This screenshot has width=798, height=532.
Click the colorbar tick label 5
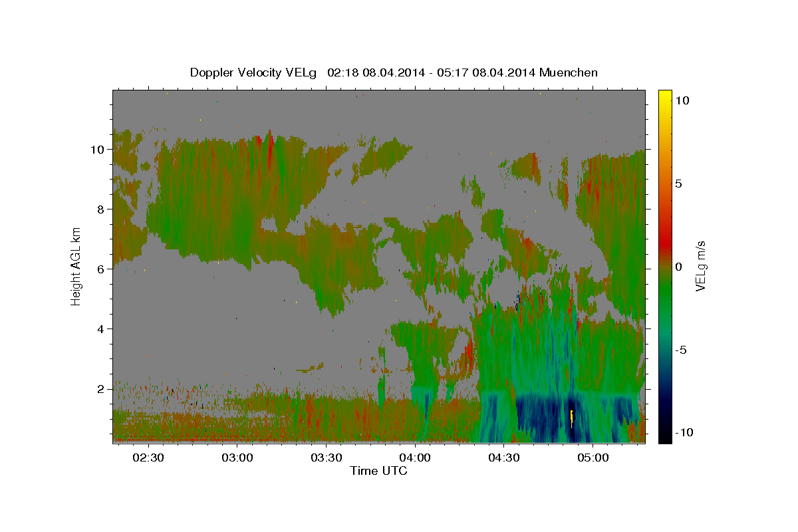point(678,184)
